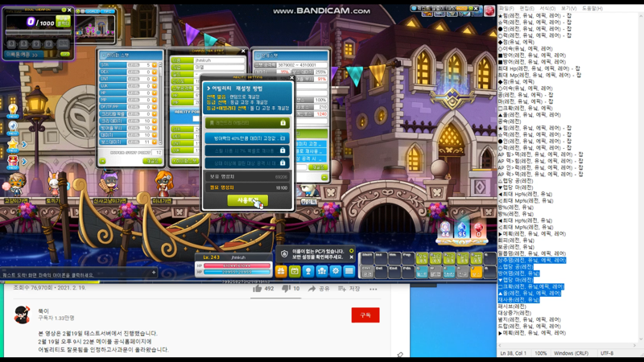Screen dimensions: 644x362
Task: Open the gear settings menu icon
Action: 335,271
